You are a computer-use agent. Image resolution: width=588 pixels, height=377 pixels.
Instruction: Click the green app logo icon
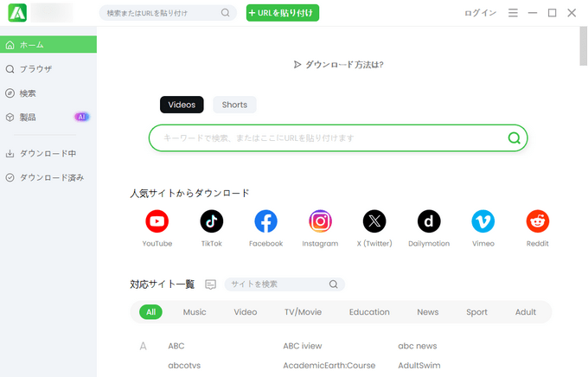(x=17, y=13)
